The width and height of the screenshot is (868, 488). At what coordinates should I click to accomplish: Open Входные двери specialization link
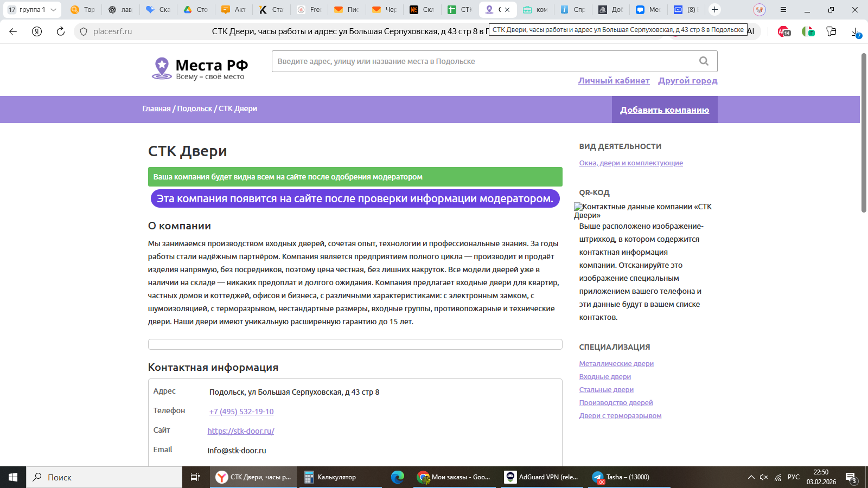pos(605,377)
